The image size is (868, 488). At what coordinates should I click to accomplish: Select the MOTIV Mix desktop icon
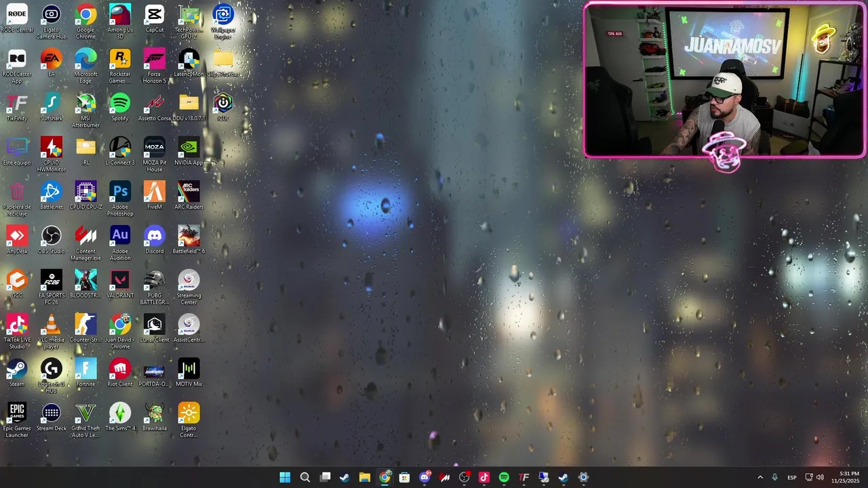point(189,373)
